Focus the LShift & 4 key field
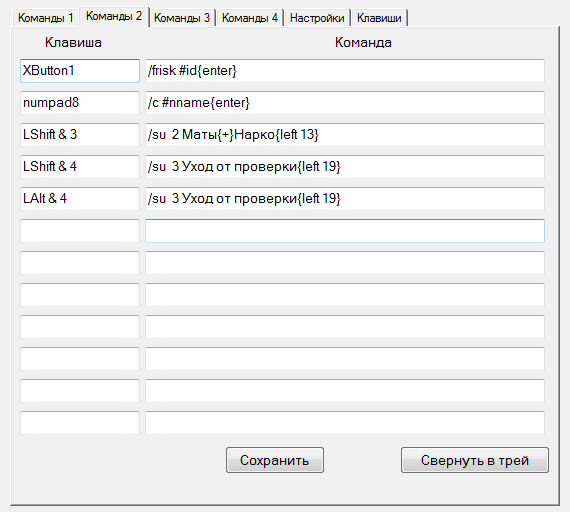Image resolution: width=570 pixels, height=512 pixels. coord(80,167)
